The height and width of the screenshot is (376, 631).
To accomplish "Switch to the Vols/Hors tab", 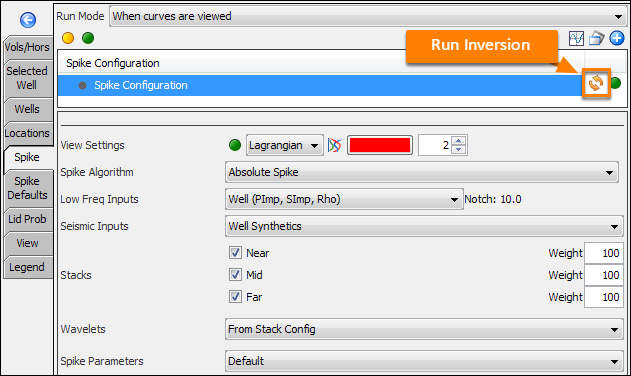I will (x=28, y=48).
